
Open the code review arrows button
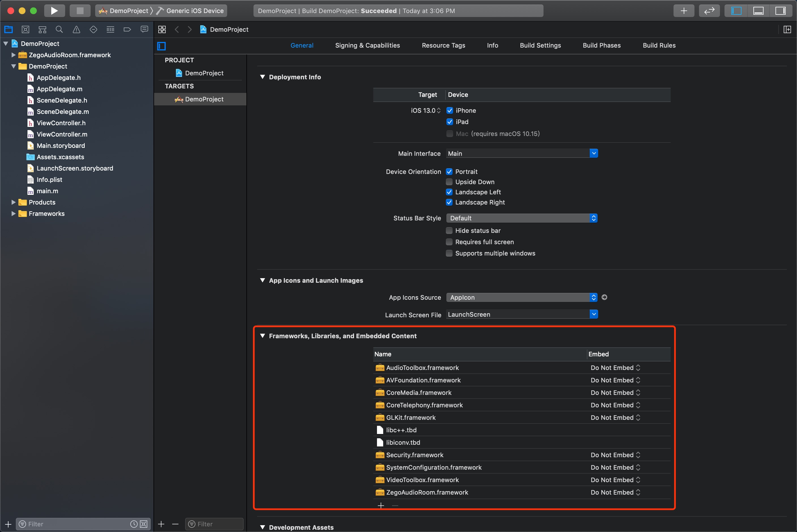coord(709,10)
